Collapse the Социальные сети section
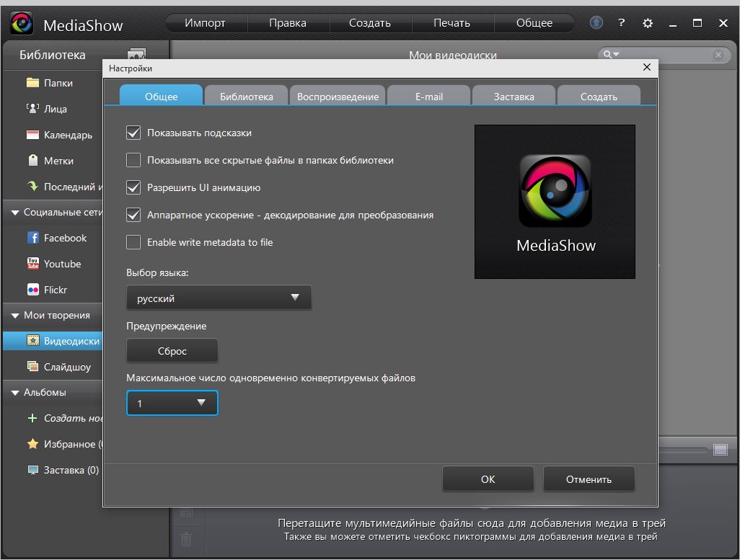740x560 pixels. (x=15, y=212)
